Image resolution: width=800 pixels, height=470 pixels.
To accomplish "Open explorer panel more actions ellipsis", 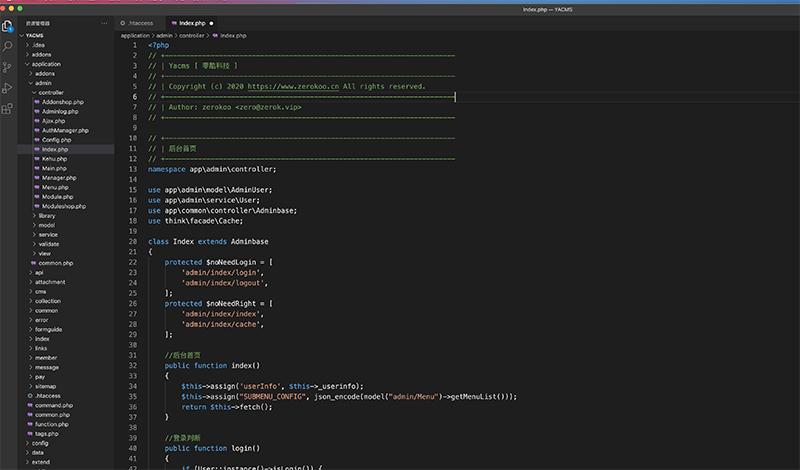I will [106, 22].
